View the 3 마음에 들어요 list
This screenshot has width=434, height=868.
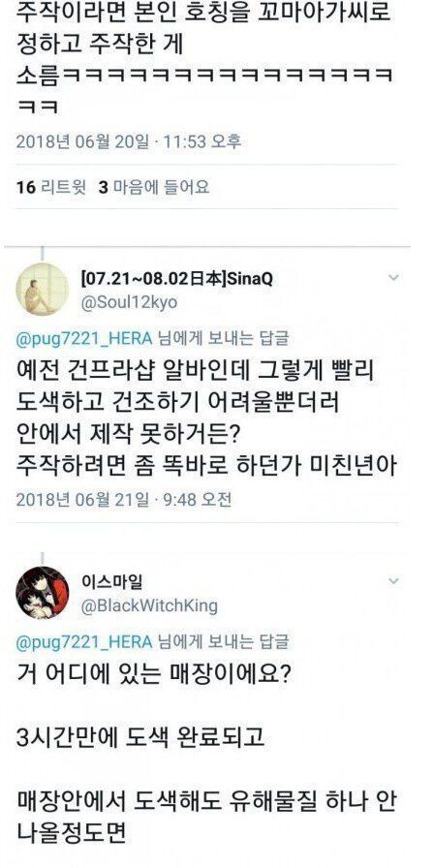(154, 187)
